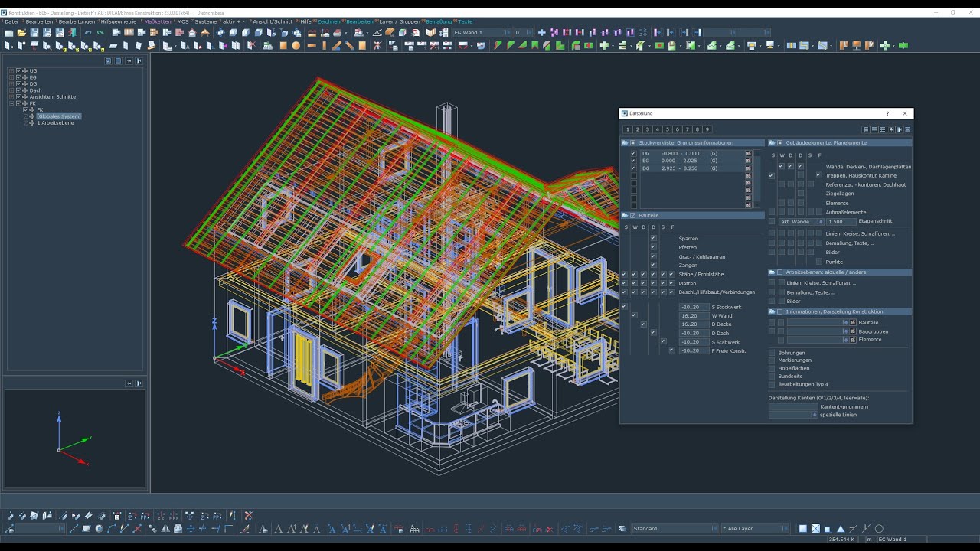Open the Hilfsgeometrie menu
Screen dimensions: 980x551
point(119,21)
